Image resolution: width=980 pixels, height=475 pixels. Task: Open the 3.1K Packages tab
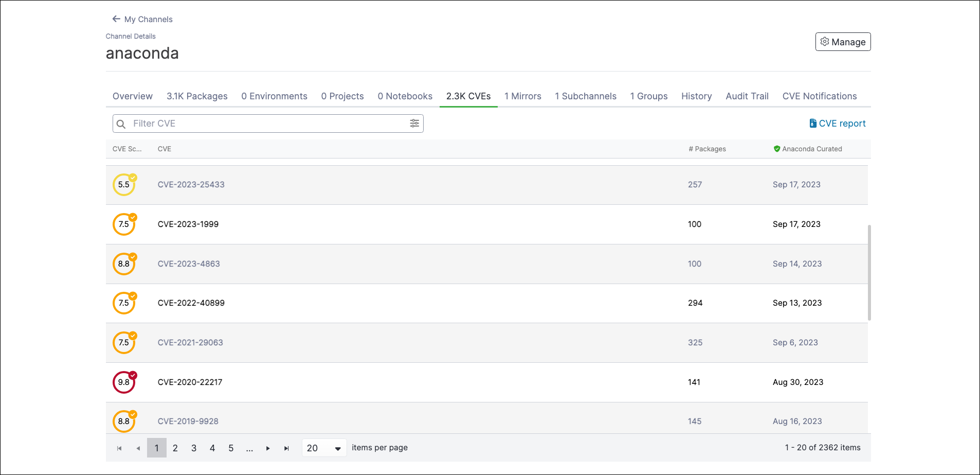point(197,96)
